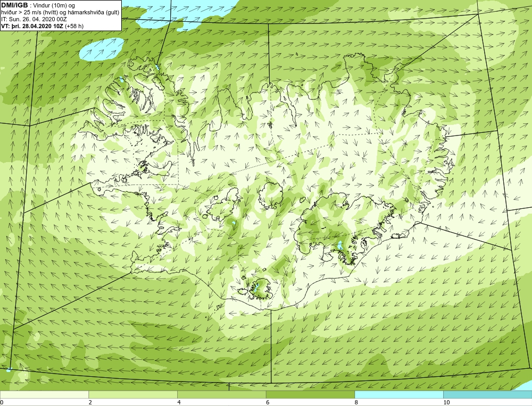Click the legend swatch for 4–6 m/s
The height and width of the screenshot is (406, 532).
[x=221, y=394]
